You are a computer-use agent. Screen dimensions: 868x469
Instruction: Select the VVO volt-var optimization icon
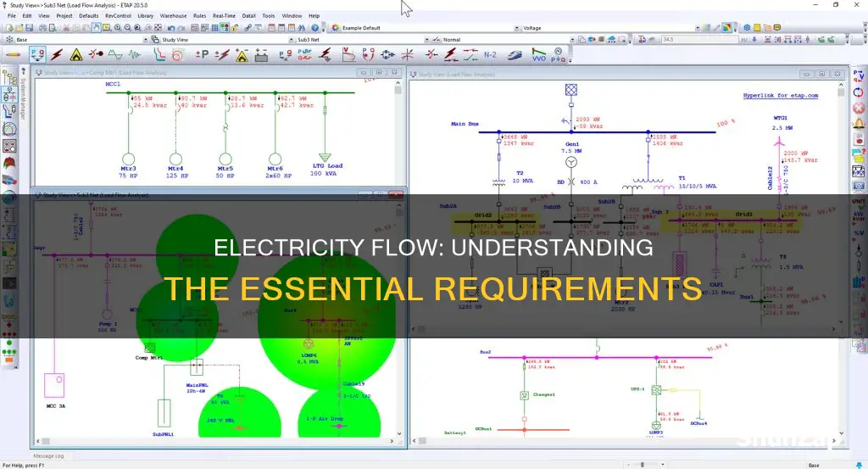pyautogui.click(x=538, y=55)
